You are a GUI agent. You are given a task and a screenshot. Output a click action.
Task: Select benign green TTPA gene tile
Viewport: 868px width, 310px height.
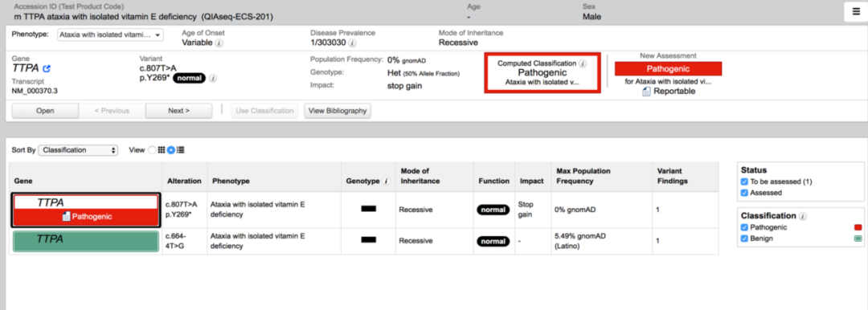[86, 242]
